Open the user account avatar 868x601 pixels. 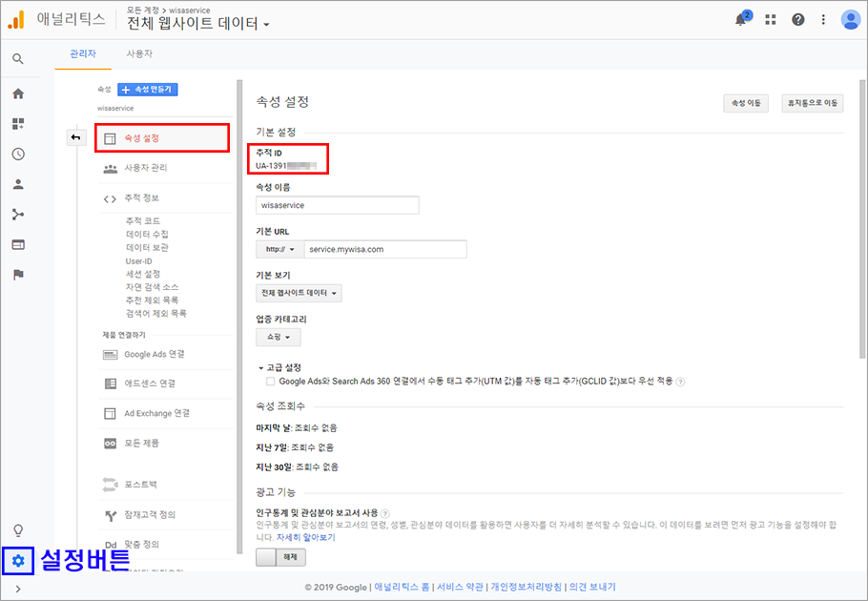pos(850,20)
